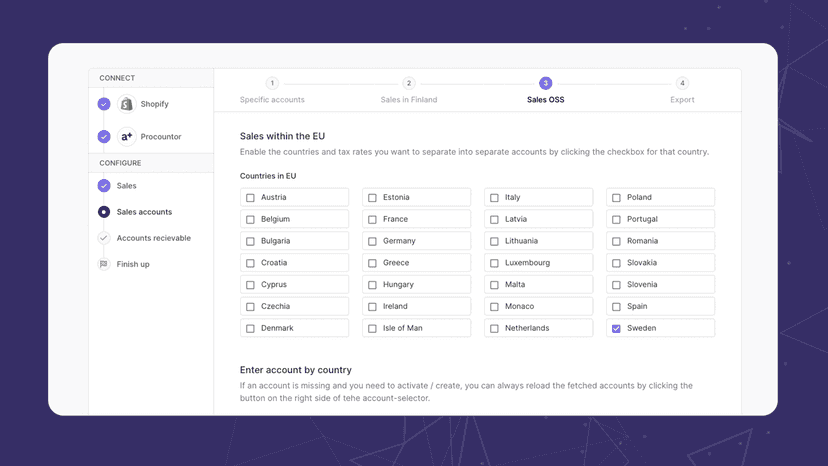Screen dimensions: 828x466
Task: Enable the Denmark checkbox
Action: (250, 329)
